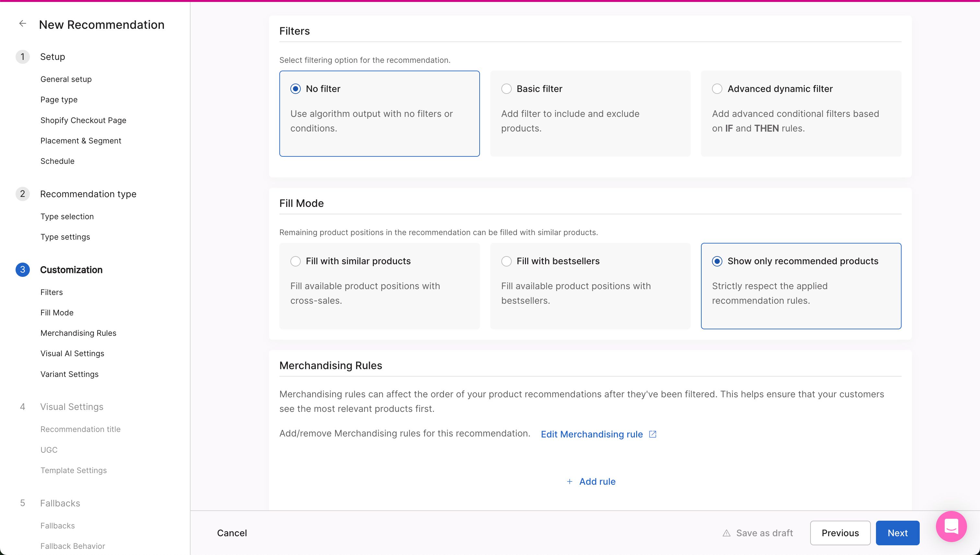Click Next to continue
Viewport: 980px width, 555px height.
pos(898,533)
